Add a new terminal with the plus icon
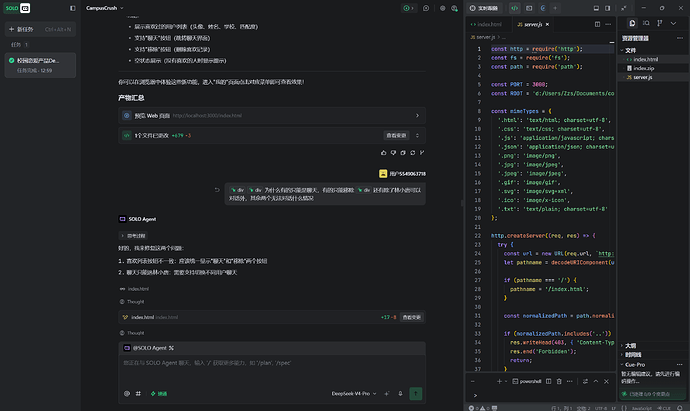The image size is (690, 411). pyautogui.click(x=499, y=382)
